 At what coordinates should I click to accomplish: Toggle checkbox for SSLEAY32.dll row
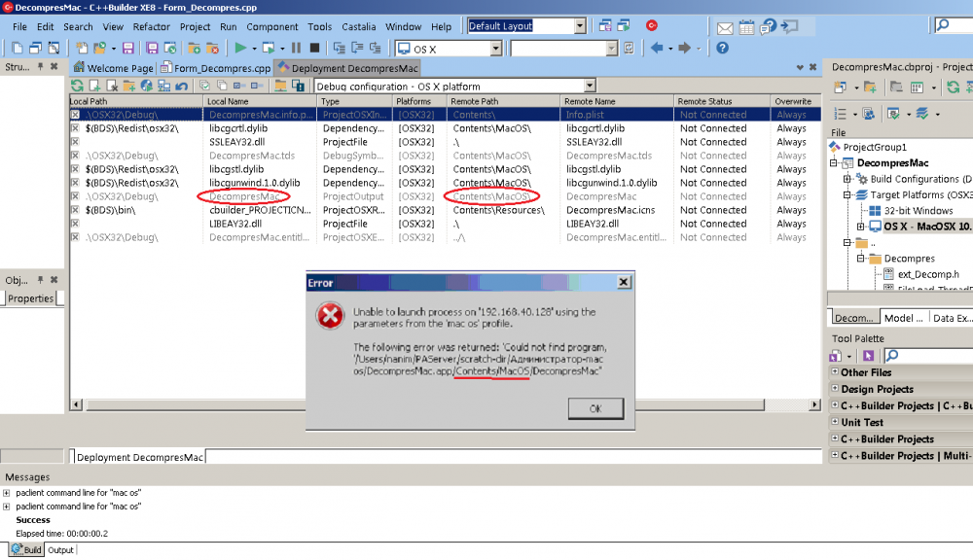75,142
